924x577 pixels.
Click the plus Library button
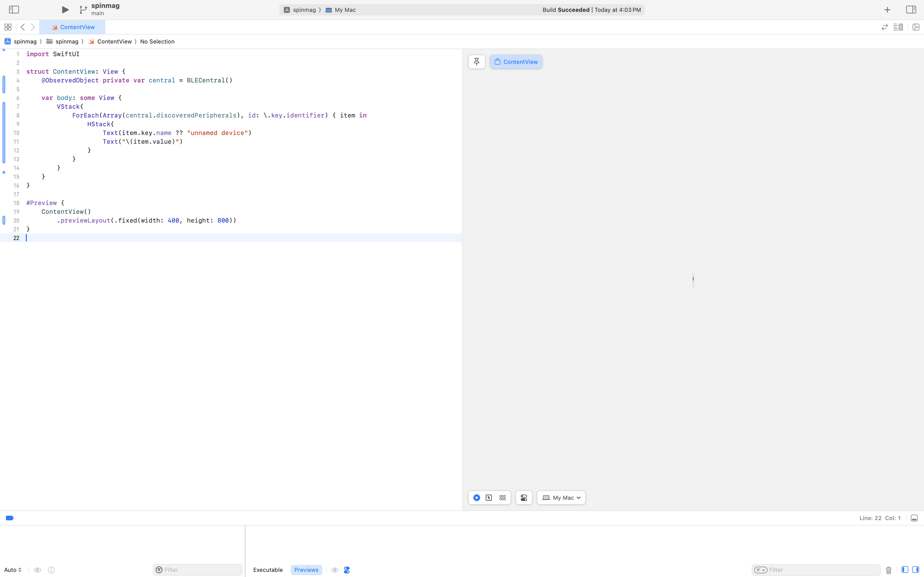tap(887, 10)
